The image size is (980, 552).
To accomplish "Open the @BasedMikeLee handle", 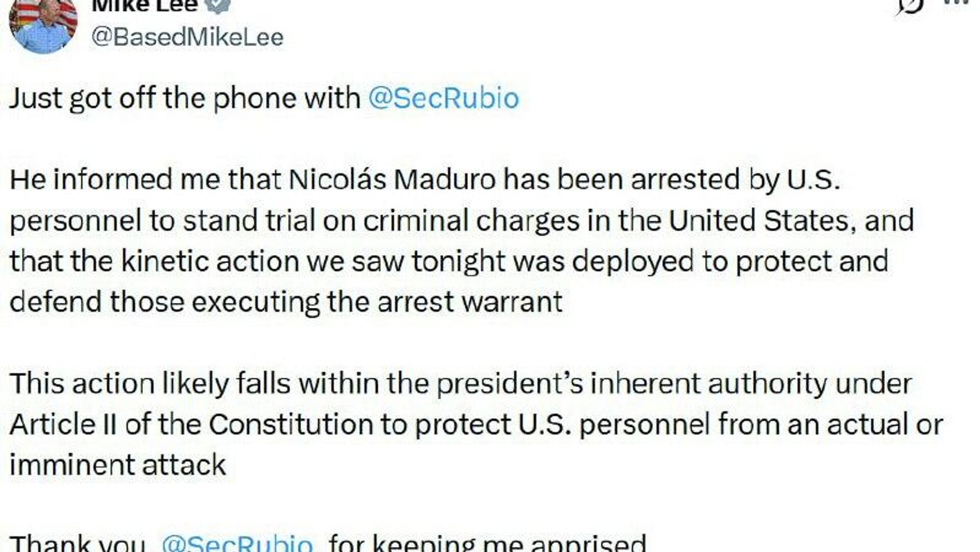I will pos(187,38).
